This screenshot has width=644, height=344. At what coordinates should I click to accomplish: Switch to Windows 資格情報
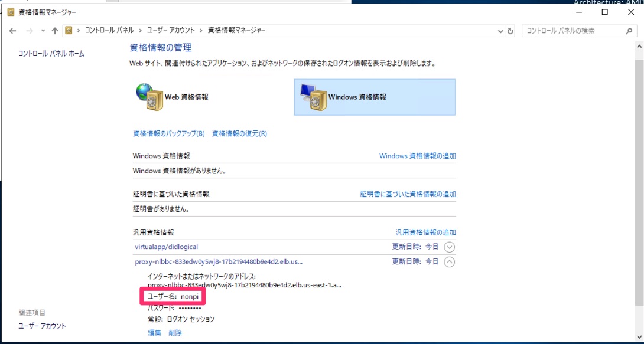pyautogui.click(x=375, y=97)
